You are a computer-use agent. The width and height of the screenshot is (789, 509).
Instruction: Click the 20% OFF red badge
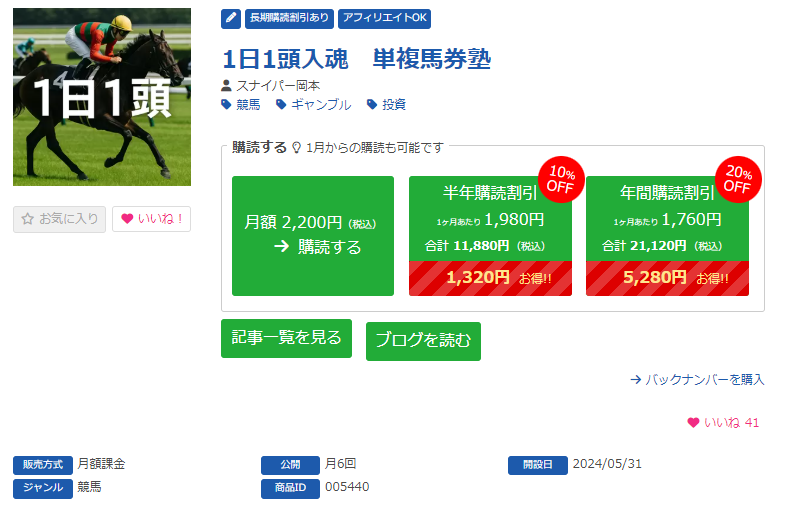coord(738,178)
